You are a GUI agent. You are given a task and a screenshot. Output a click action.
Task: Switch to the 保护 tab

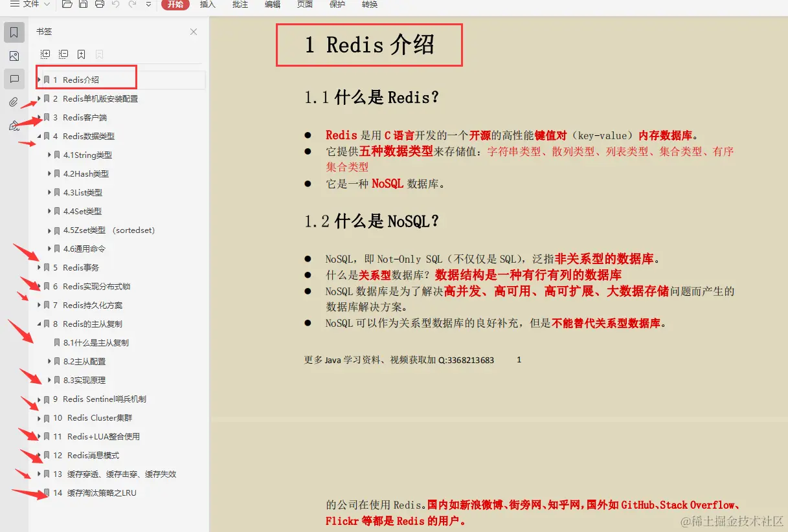point(337,5)
